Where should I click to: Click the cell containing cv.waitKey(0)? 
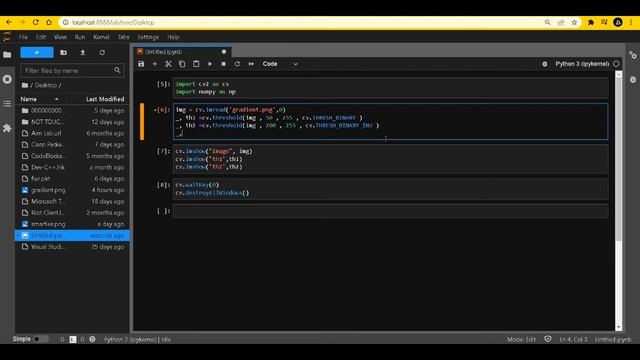[x=391, y=189]
